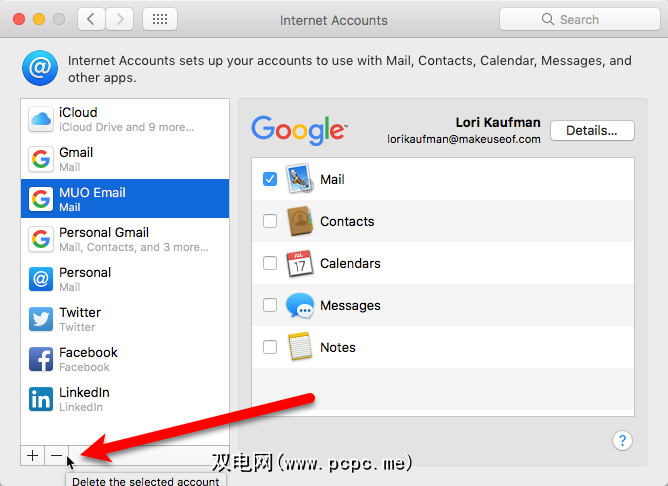
Task: Click the Notes notepad icon
Action: coord(300,347)
